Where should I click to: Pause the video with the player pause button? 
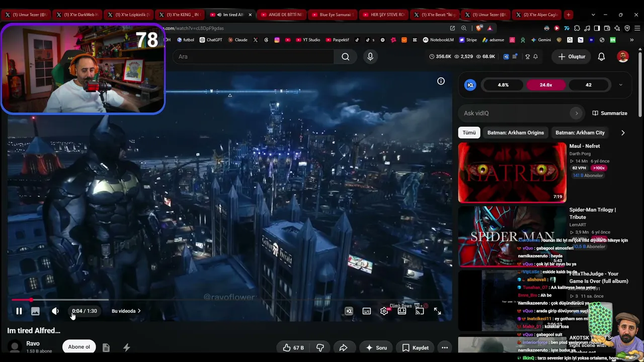(19, 311)
